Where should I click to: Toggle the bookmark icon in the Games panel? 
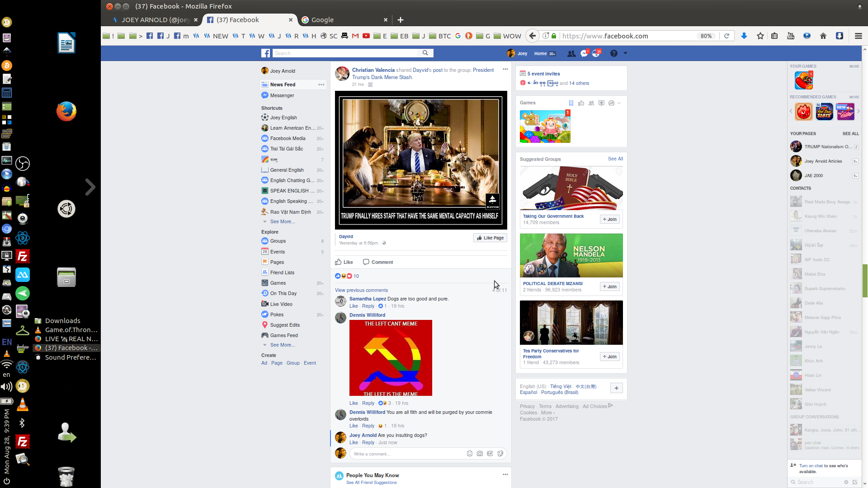571,103
